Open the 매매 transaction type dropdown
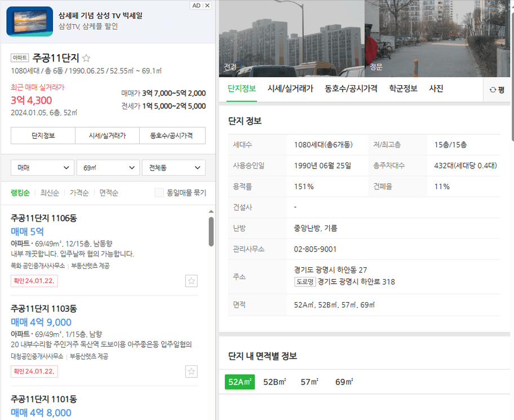Image resolution: width=514 pixels, height=420 pixels. coord(42,168)
